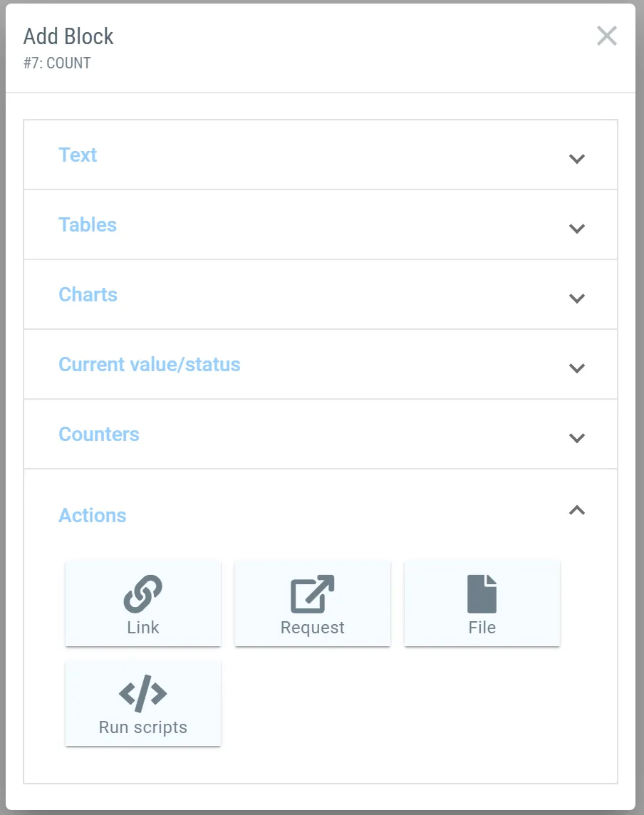Close the Add Block dialog
The width and height of the screenshot is (644, 815).
[606, 36]
